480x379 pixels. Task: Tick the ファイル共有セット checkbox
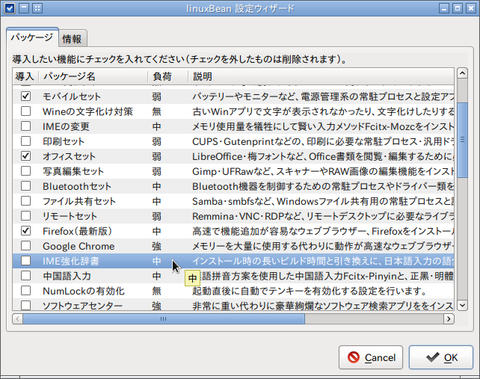pos(26,201)
